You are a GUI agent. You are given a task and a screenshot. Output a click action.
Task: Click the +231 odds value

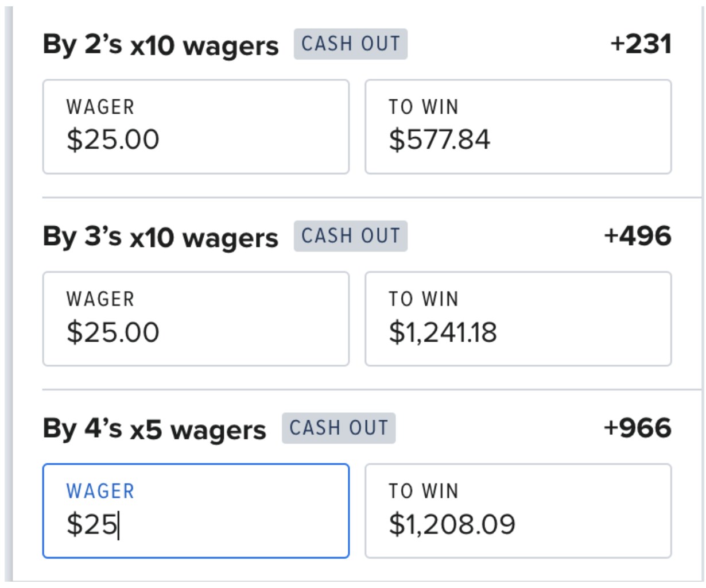(x=641, y=44)
